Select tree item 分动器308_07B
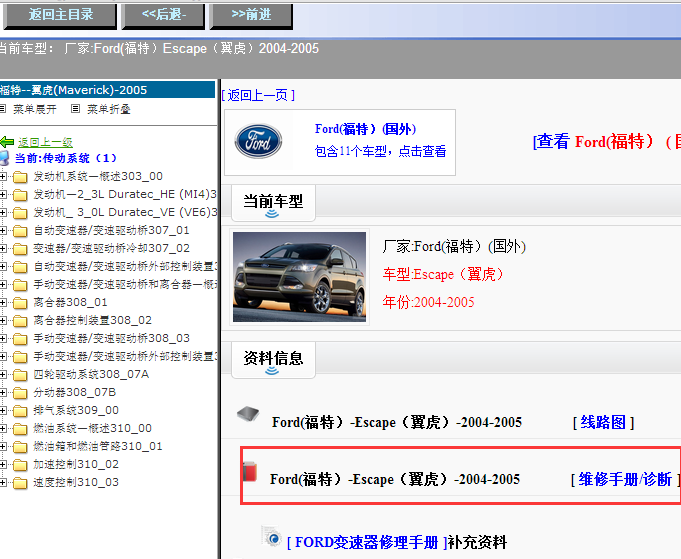The image size is (681, 559). pos(75,392)
